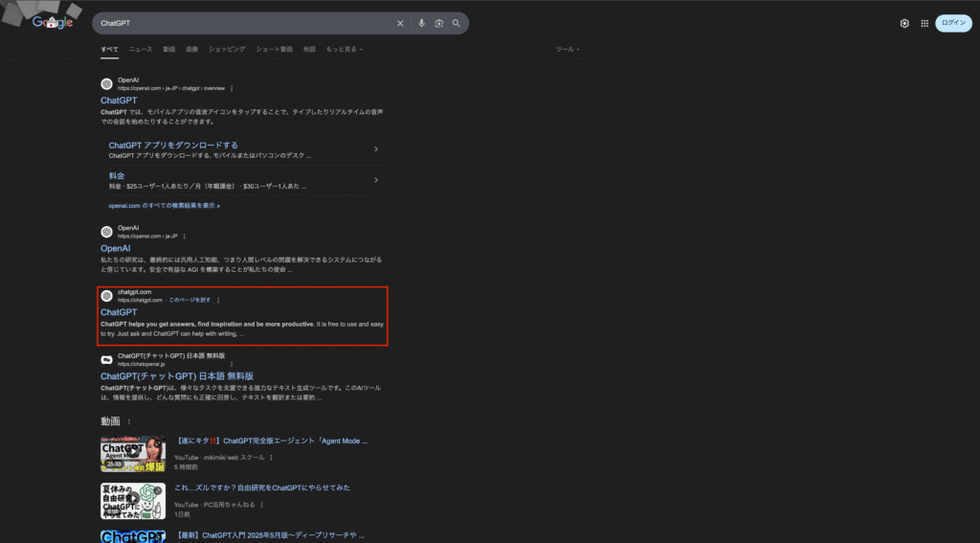Open more options for openai.com ja-JP result
This screenshot has width=980, height=543.
(185, 237)
